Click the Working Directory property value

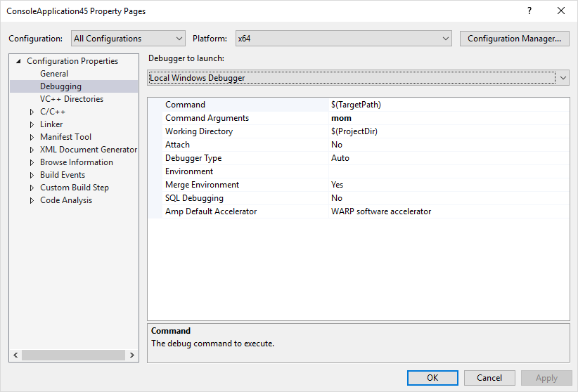[x=448, y=131]
